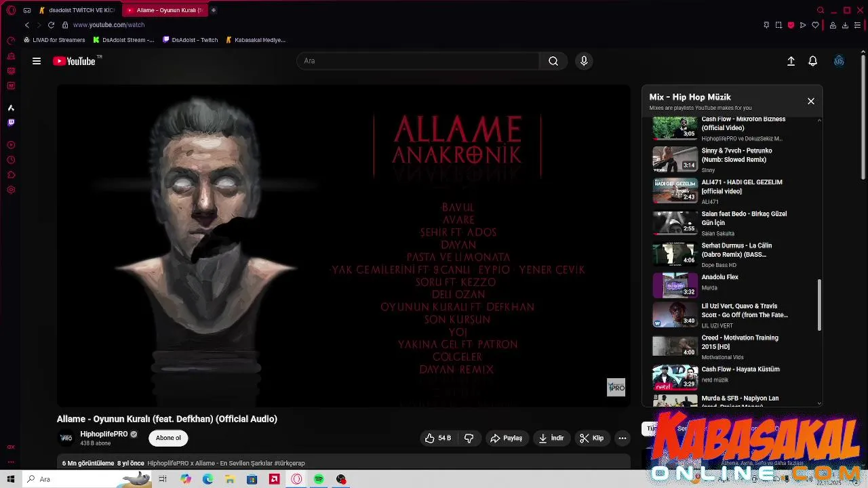Open the YouTube upload icon
This screenshot has height=488, width=868.
point(791,61)
